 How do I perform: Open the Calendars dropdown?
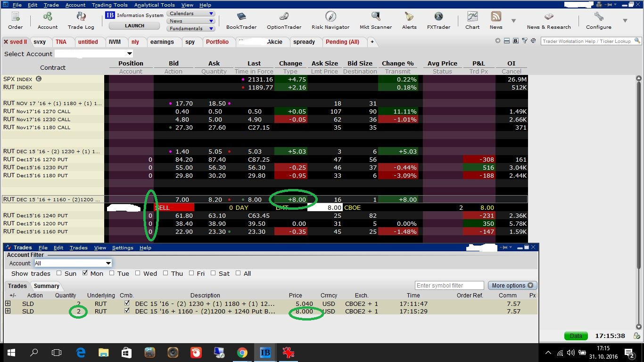click(191, 14)
